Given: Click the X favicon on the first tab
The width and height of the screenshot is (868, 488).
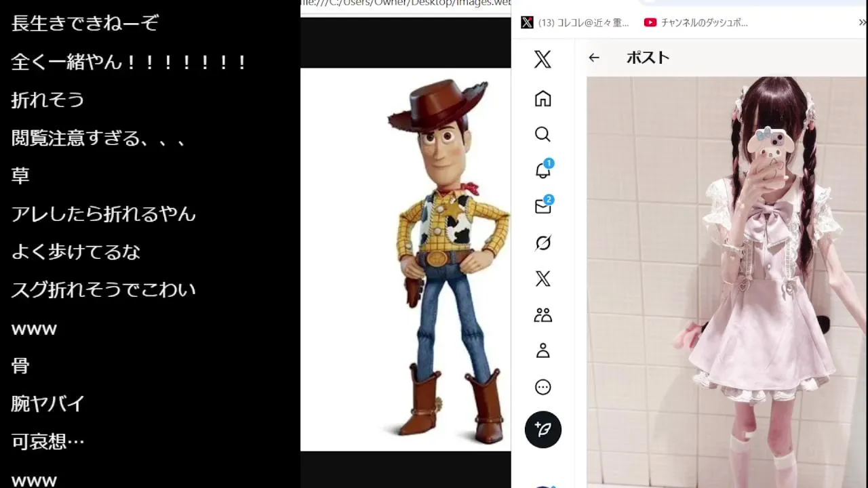Looking at the screenshot, I should point(527,22).
